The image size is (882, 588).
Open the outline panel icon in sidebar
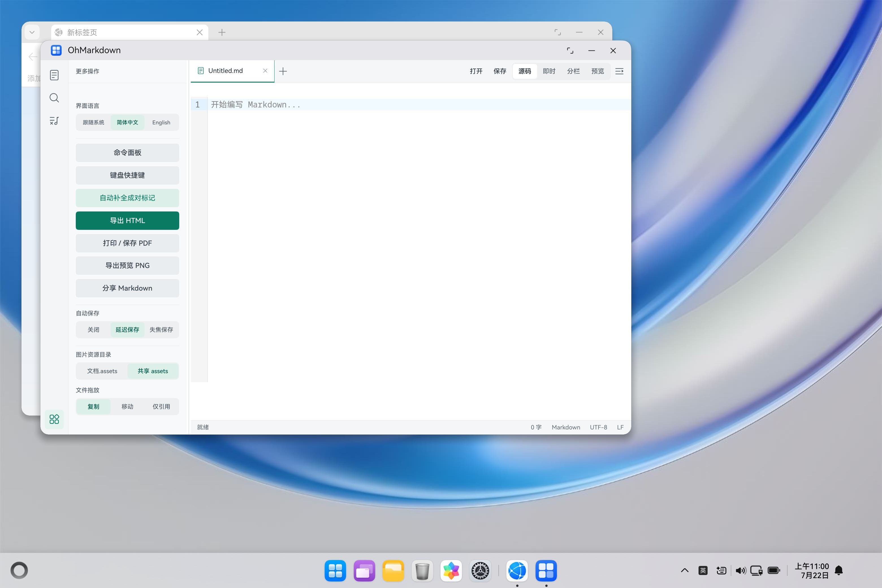[x=54, y=121]
